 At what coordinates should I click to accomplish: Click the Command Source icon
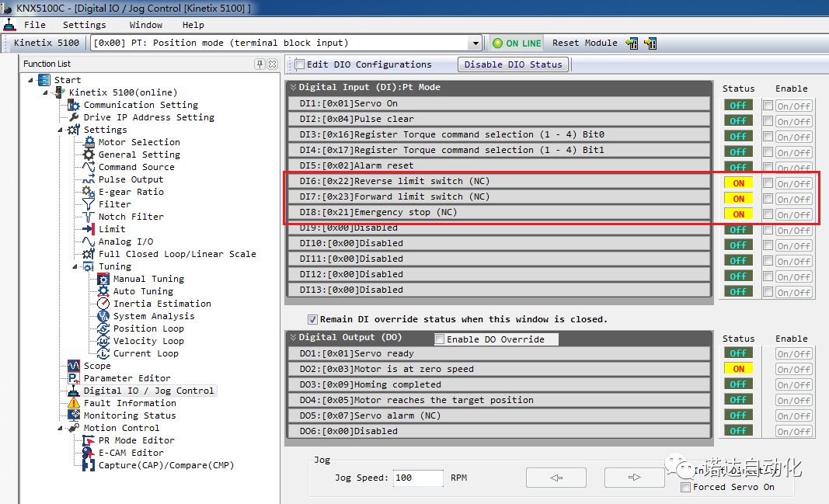click(89, 166)
